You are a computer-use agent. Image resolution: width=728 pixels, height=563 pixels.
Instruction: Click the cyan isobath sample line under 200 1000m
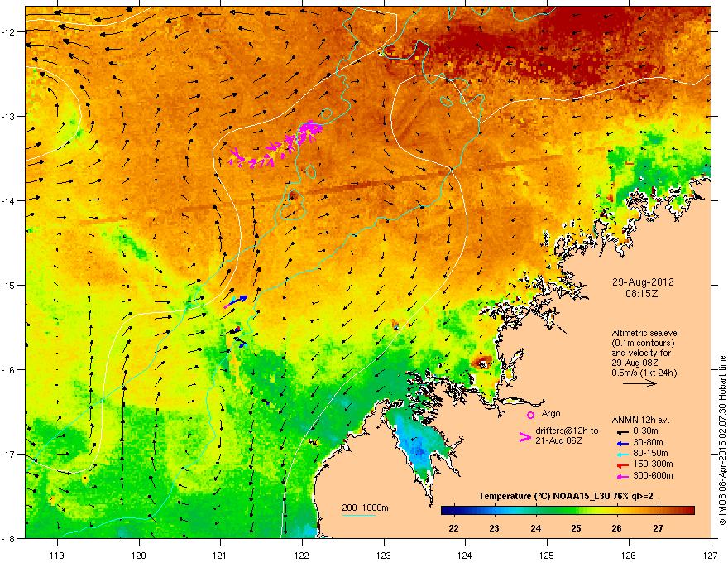[x=358, y=515]
